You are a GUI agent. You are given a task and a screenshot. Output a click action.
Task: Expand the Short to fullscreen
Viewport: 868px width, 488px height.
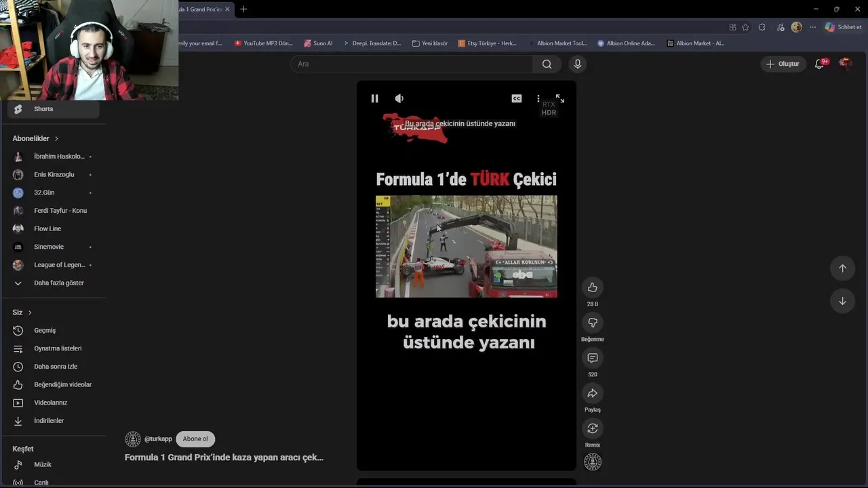click(x=560, y=98)
